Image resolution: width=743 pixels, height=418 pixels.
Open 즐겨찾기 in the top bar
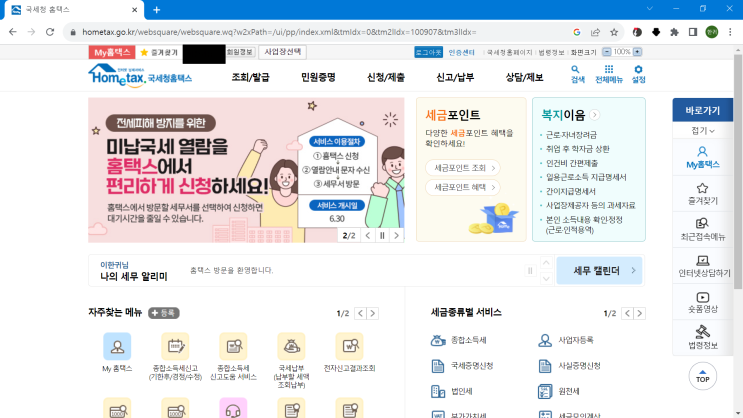159,52
